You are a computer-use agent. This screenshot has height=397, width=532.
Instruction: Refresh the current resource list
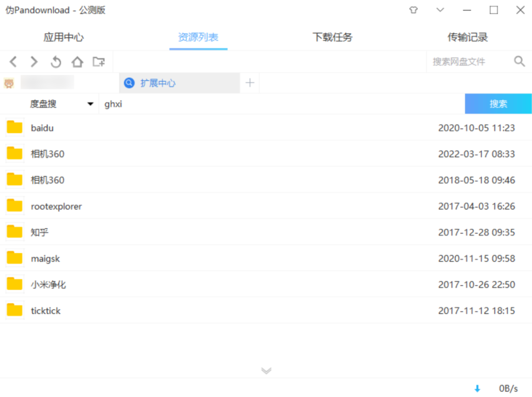click(55, 62)
